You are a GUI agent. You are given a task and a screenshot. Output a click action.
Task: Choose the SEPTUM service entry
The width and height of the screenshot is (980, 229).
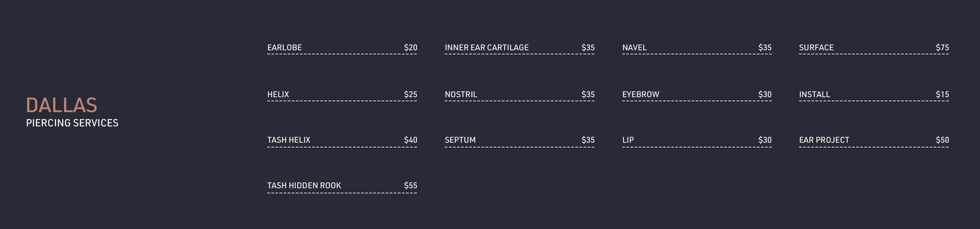click(460, 140)
